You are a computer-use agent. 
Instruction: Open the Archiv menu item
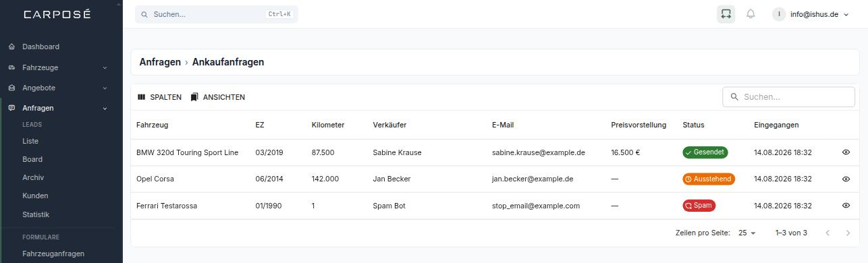click(x=33, y=177)
